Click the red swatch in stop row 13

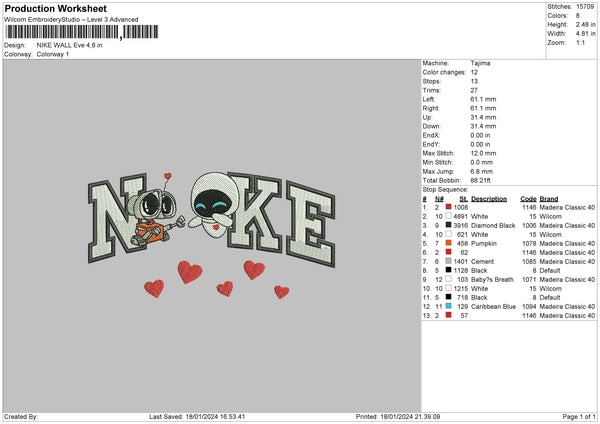click(448, 315)
